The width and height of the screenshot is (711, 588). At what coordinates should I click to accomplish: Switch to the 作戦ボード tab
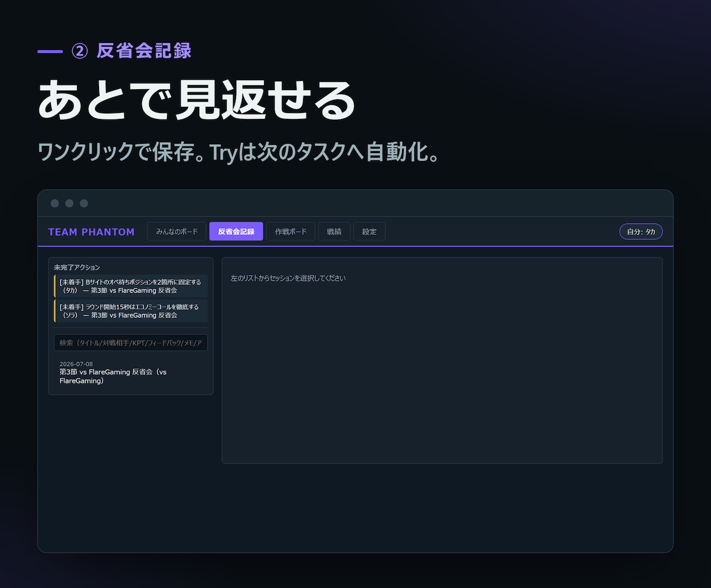tap(291, 231)
